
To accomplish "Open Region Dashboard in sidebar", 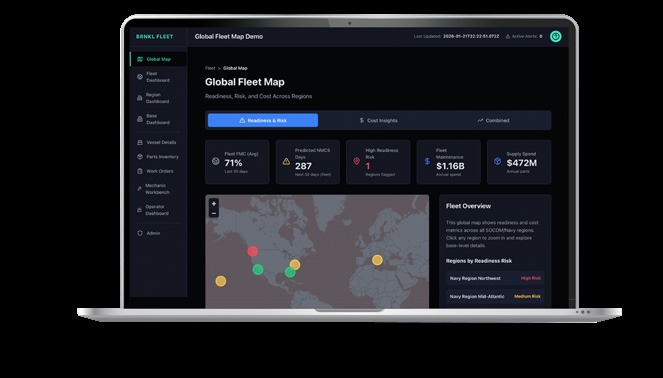I will pyautogui.click(x=158, y=98).
